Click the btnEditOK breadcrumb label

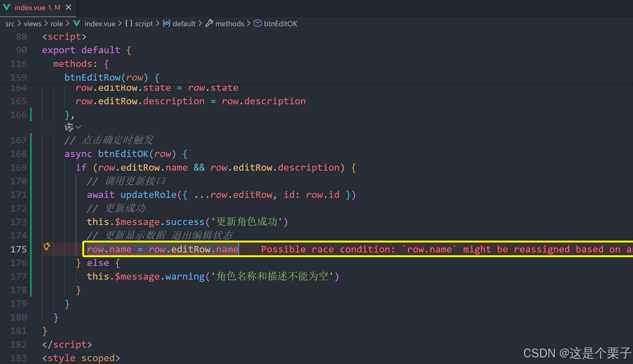(x=280, y=24)
